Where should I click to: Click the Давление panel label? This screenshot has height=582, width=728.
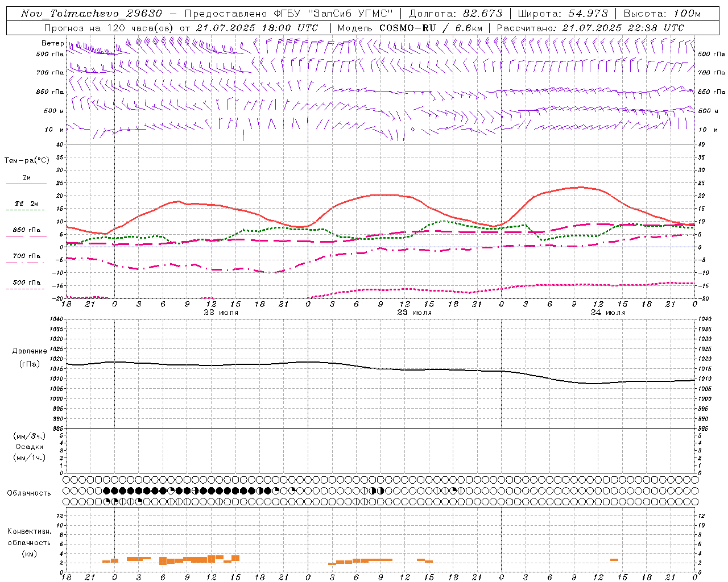point(30,351)
